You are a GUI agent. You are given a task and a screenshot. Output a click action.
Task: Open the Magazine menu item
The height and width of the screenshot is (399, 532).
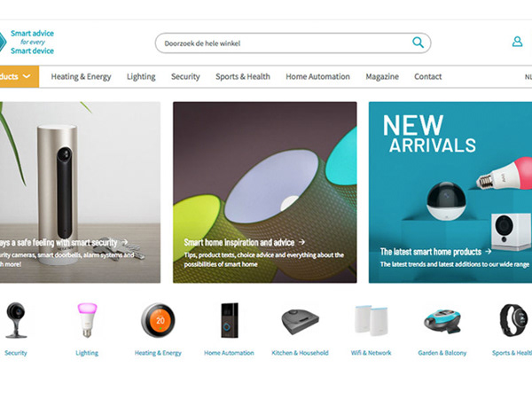click(x=382, y=76)
